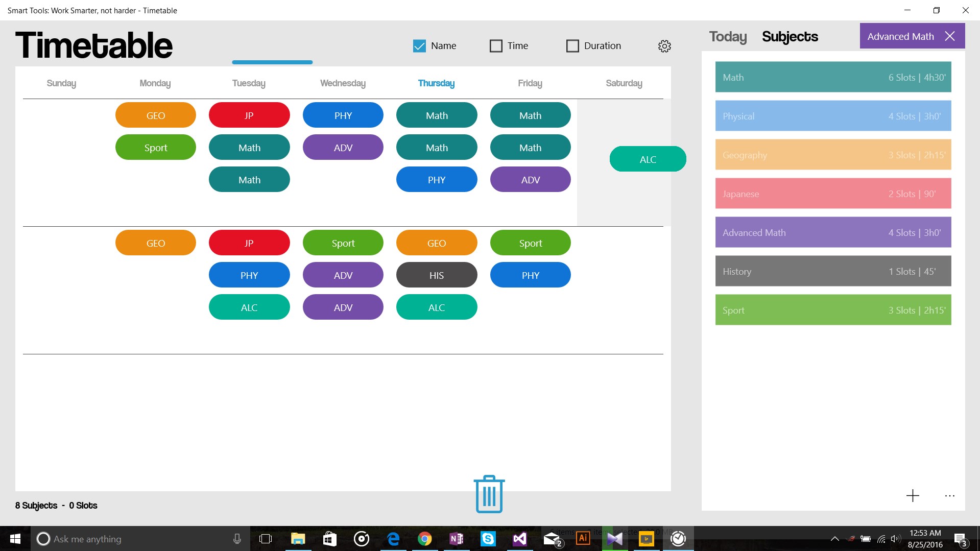Click the trash delete icon
Image resolution: width=980 pixels, height=551 pixels.
pyautogui.click(x=488, y=493)
